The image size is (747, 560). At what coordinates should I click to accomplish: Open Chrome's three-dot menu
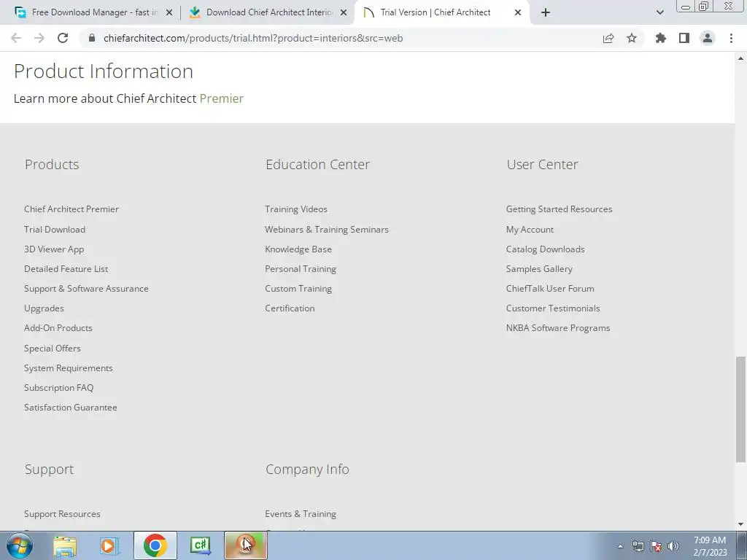tap(731, 38)
